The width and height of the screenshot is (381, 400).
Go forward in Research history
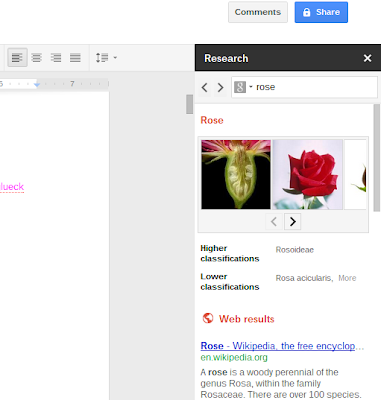click(220, 88)
